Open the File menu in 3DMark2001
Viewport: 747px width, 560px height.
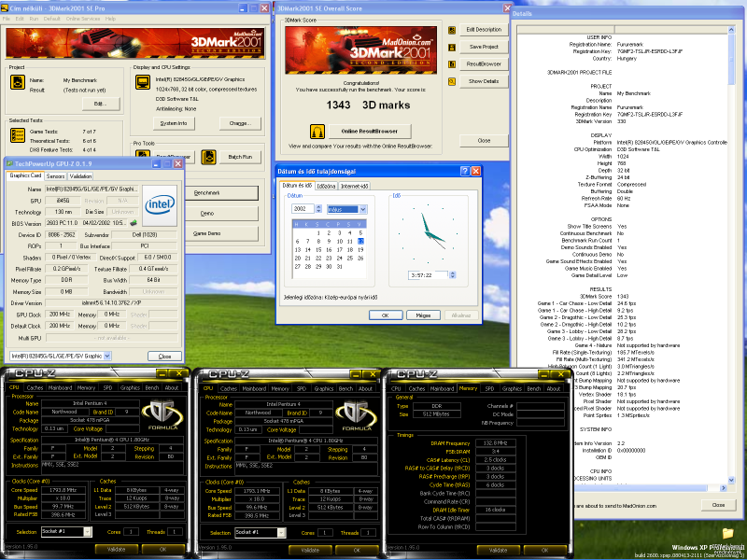(7, 19)
